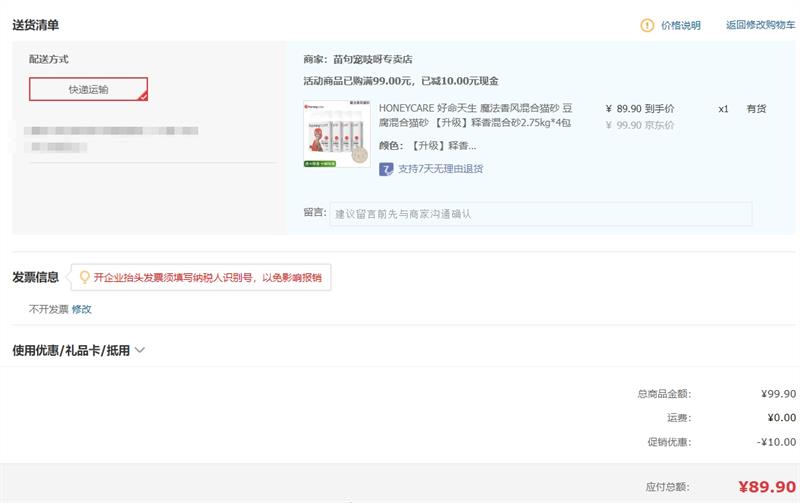Select 快递运输 delivery method option
Screen dimensions: 800x503
pos(88,89)
